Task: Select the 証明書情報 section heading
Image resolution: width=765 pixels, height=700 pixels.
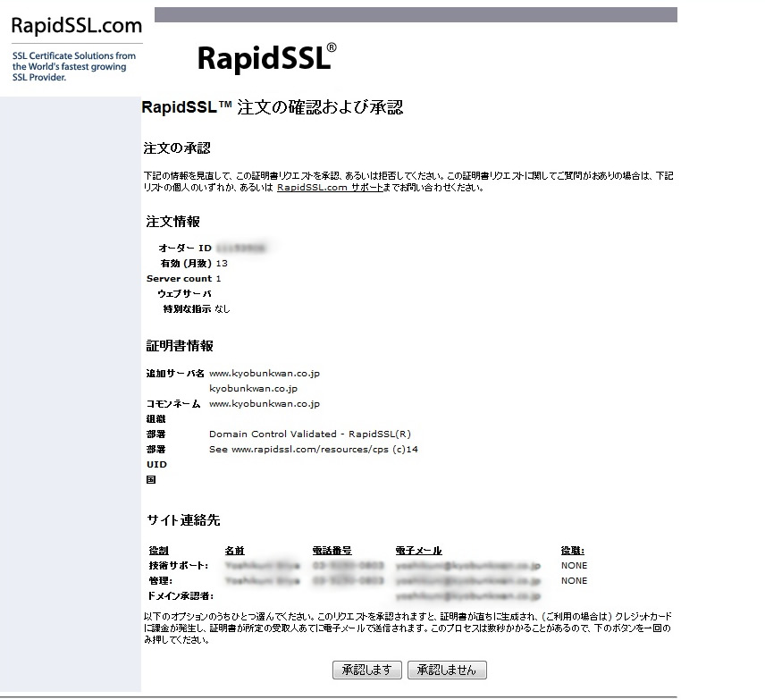Action: pos(180,346)
